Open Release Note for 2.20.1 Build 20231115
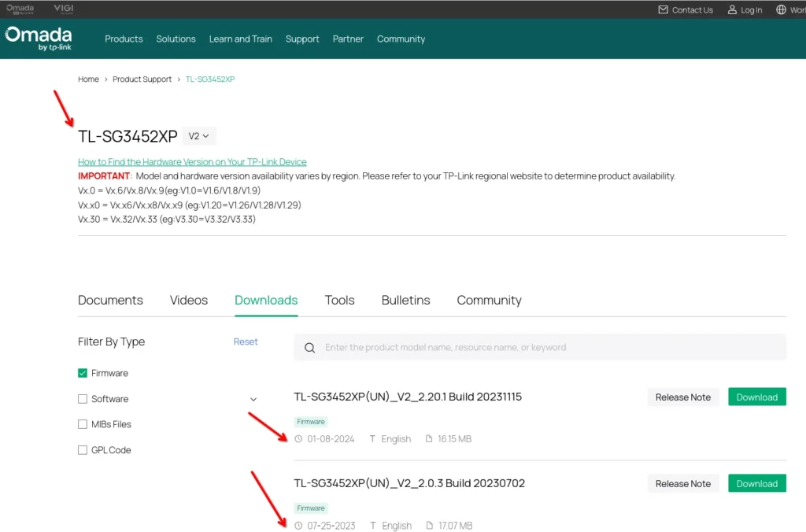 [x=682, y=397]
